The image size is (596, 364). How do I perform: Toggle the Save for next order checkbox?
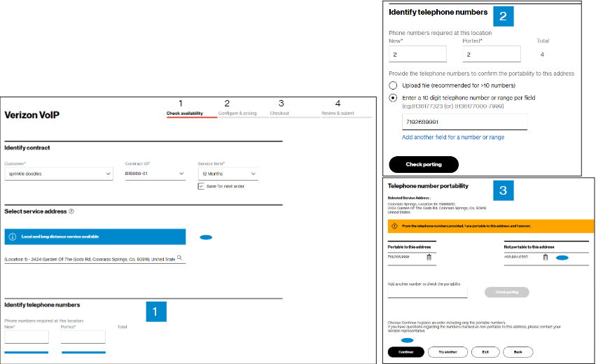pos(201,186)
